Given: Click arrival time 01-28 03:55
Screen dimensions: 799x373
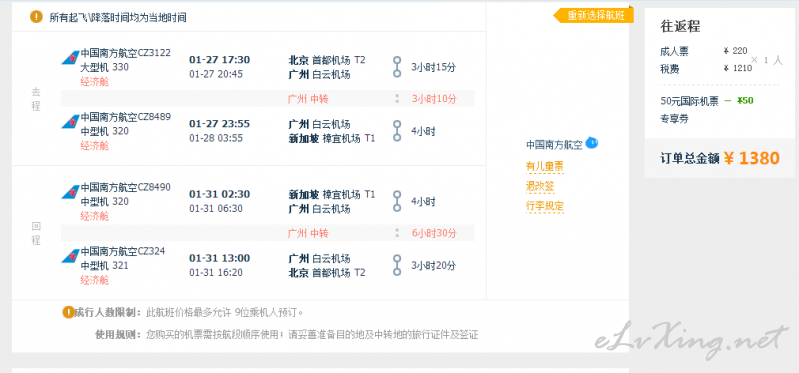Looking at the screenshot, I should [216, 138].
